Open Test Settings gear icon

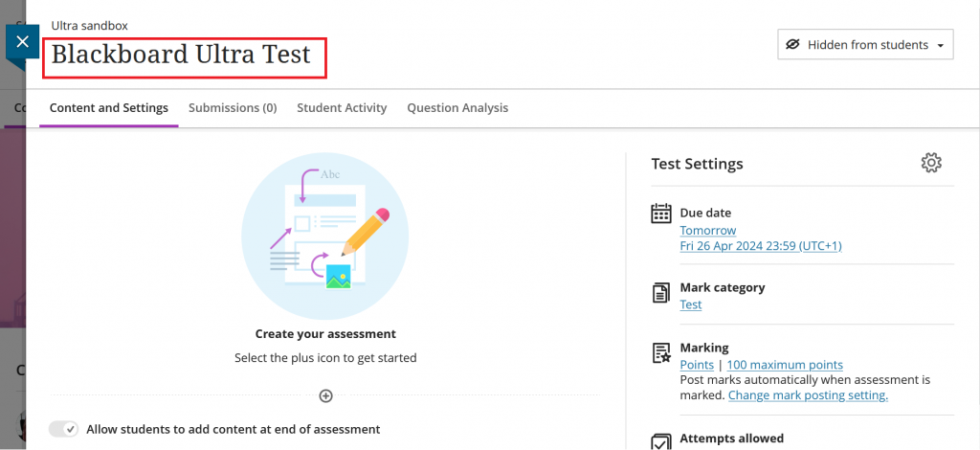pyautogui.click(x=931, y=163)
